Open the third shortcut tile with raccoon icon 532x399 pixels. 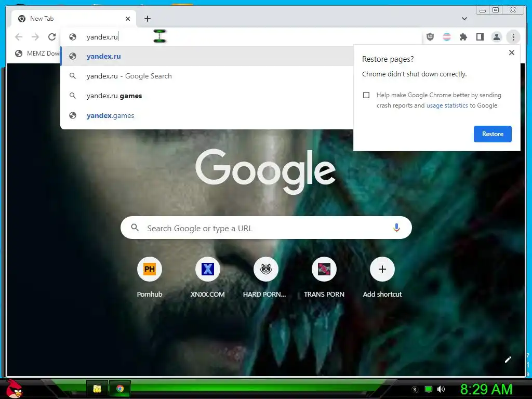tap(265, 270)
